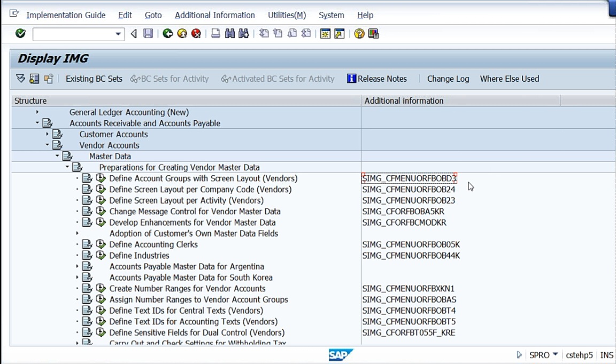Select Define Screen Layout per Company Code (Vendors)
This screenshot has height=364, width=616.
click(201, 189)
